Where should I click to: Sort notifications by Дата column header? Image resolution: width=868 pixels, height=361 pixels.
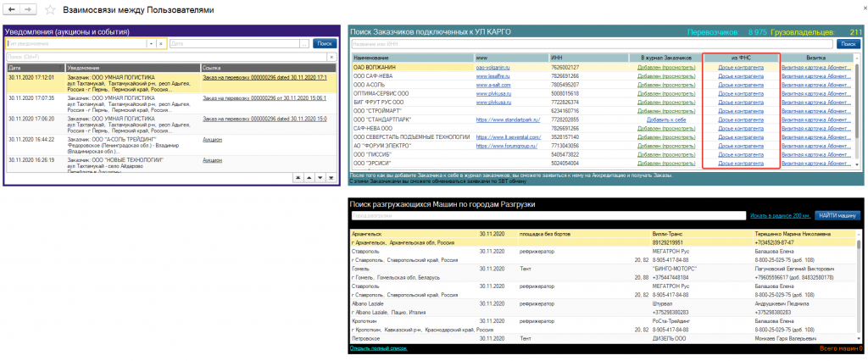(x=36, y=68)
